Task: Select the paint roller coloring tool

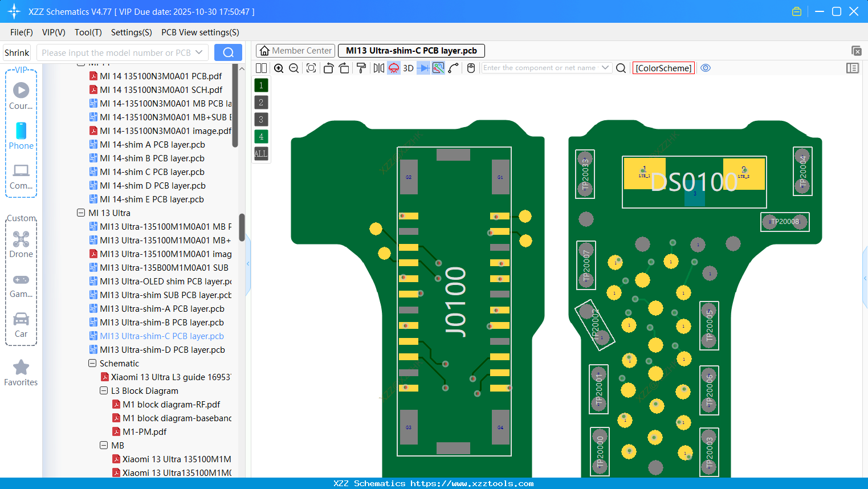Action: (361, 68)
